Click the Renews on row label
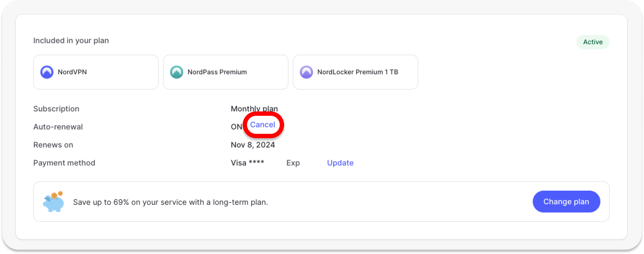644x254 pixels. coord(53,145)
